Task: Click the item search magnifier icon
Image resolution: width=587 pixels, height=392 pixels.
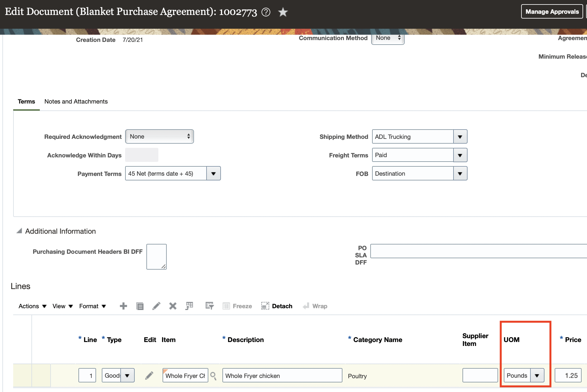Action: coord(213,376)
